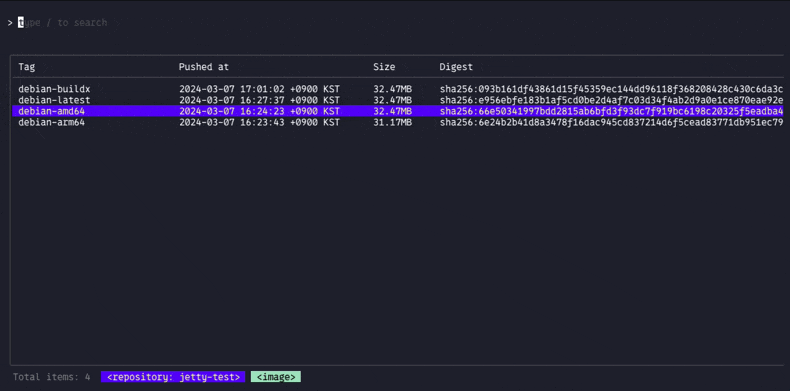The image size is (790, 391).
Task: Click the '>' prompt symbol
Action: (x=10, y=23)
